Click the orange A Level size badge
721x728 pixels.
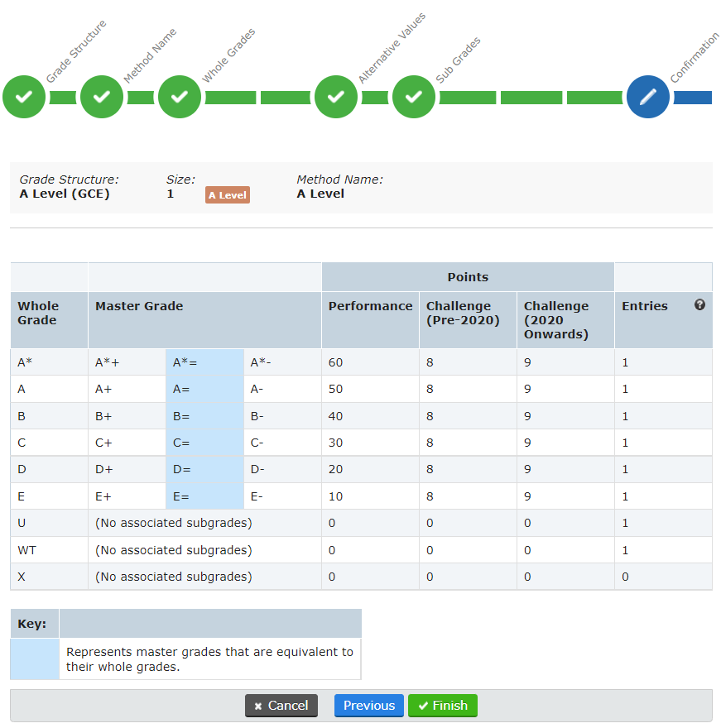(227, 195)
